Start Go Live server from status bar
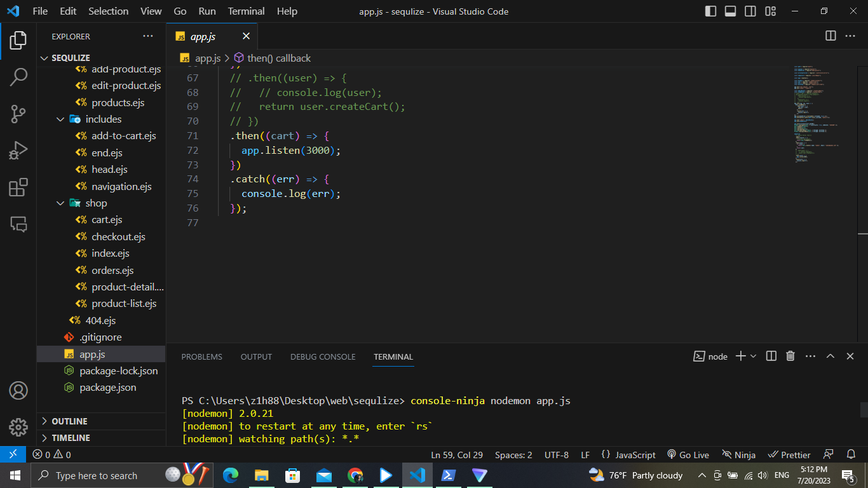 (688, 454)
